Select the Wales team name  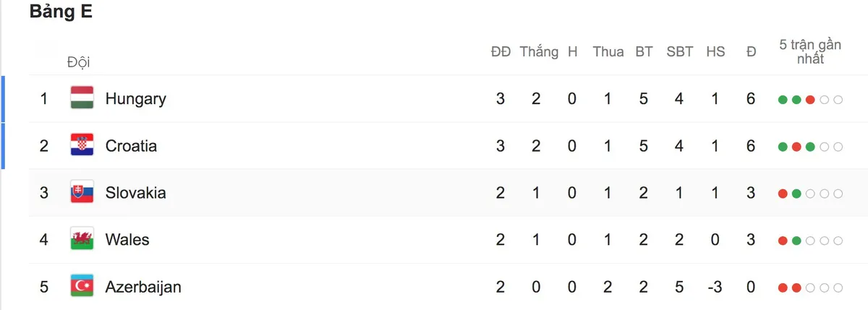(x=127, y=240)
